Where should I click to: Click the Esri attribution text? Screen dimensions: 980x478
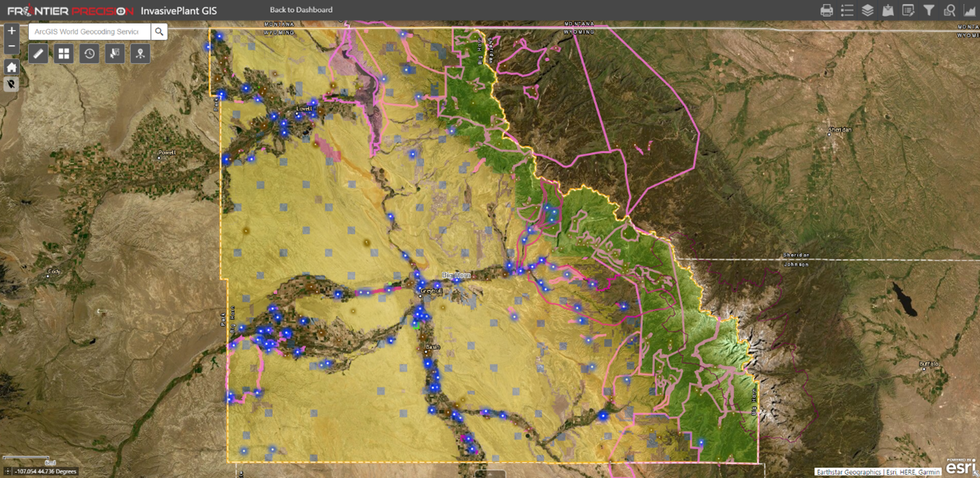tap(878, 472)
